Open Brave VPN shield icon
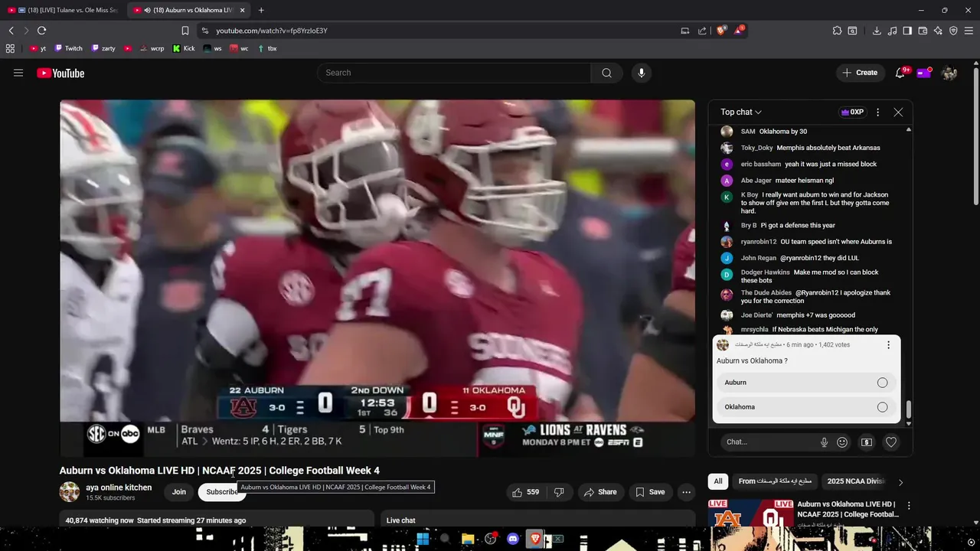Viewport: 980px width, 551px height. point(953,31)
